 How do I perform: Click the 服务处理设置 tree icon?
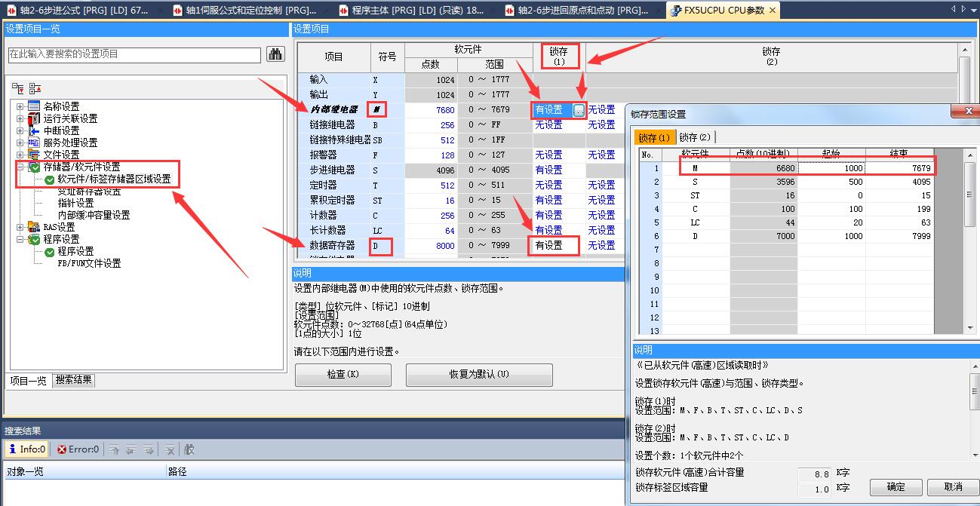[33, 143]
